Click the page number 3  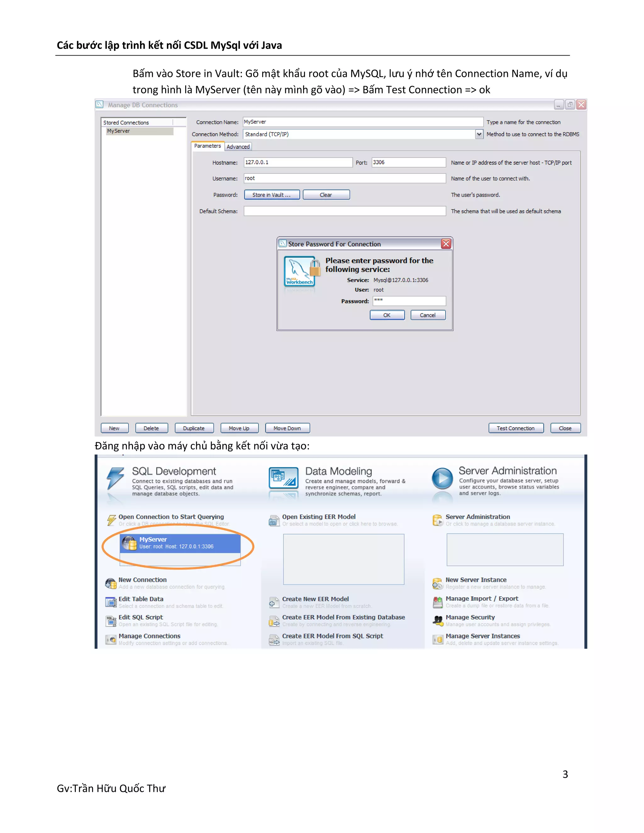tap(565, 774)
